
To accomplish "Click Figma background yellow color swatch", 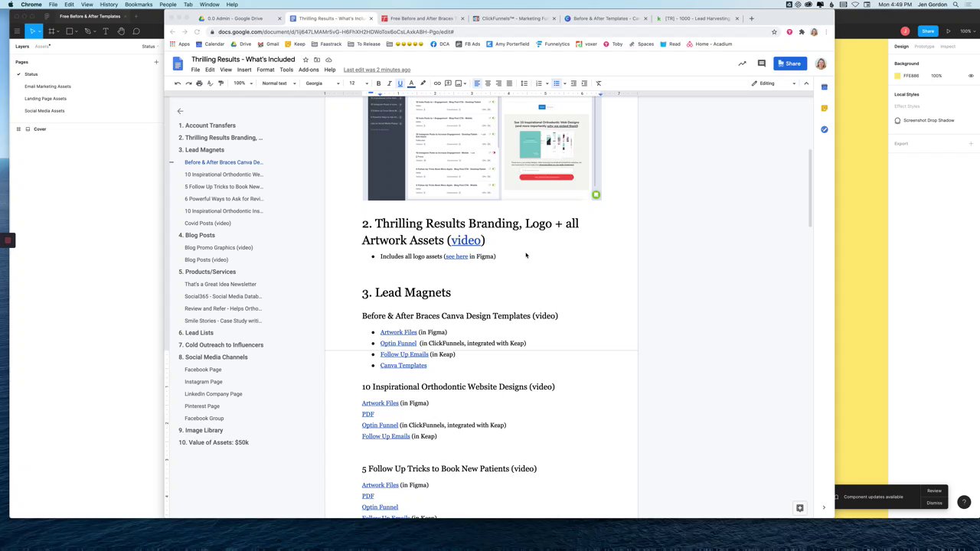I will tap(897, 76).
